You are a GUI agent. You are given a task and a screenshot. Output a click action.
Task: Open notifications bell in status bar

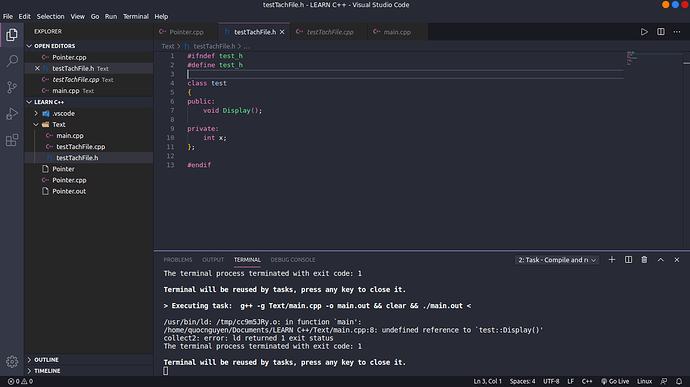pyautogui.click(x=679, y=381)
